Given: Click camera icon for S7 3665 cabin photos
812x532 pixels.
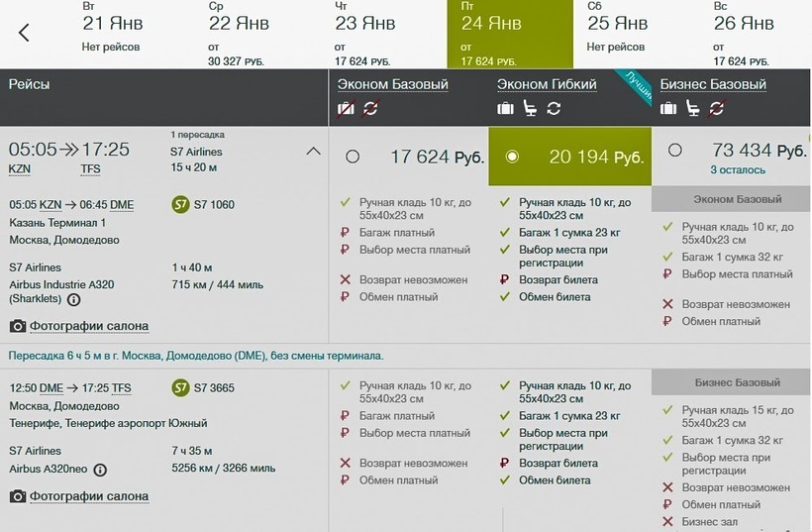Looking at the screenshot, I should (18, 496).
